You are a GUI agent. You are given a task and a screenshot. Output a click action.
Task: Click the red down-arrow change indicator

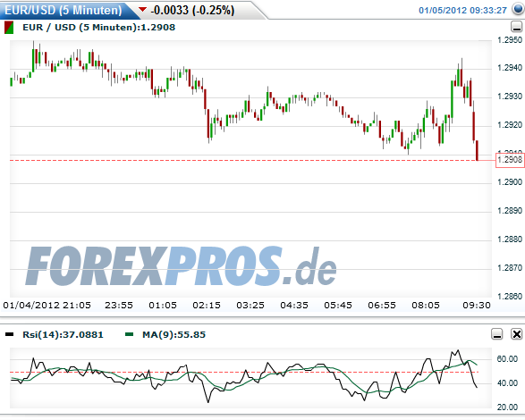click(x=142, y=9)
